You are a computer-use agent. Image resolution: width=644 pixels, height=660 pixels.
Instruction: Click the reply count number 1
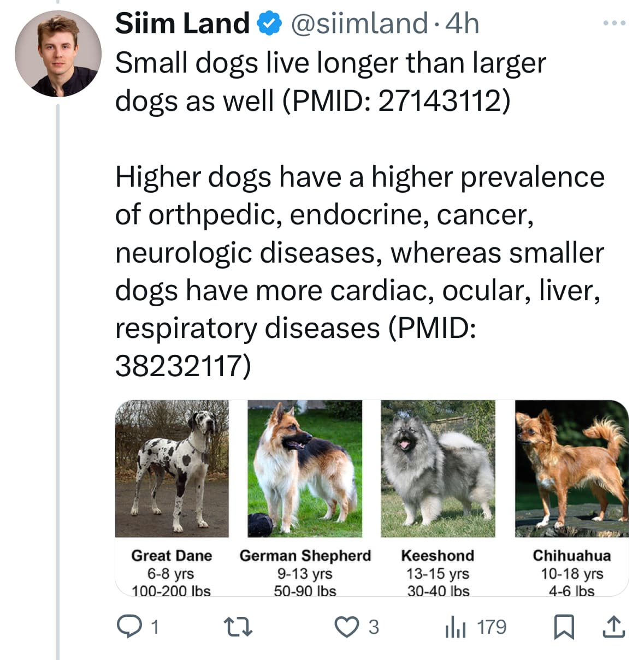[x=155, y=627]
